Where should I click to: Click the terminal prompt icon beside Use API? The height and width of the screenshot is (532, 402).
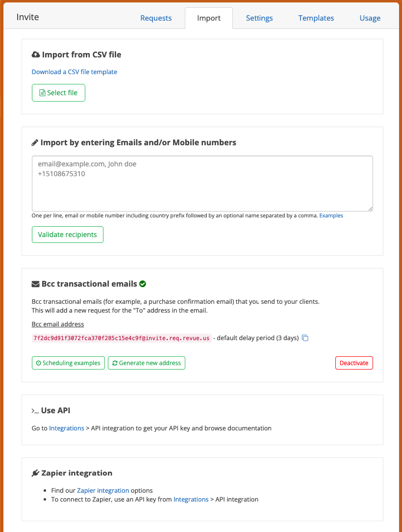pos(35,411)
